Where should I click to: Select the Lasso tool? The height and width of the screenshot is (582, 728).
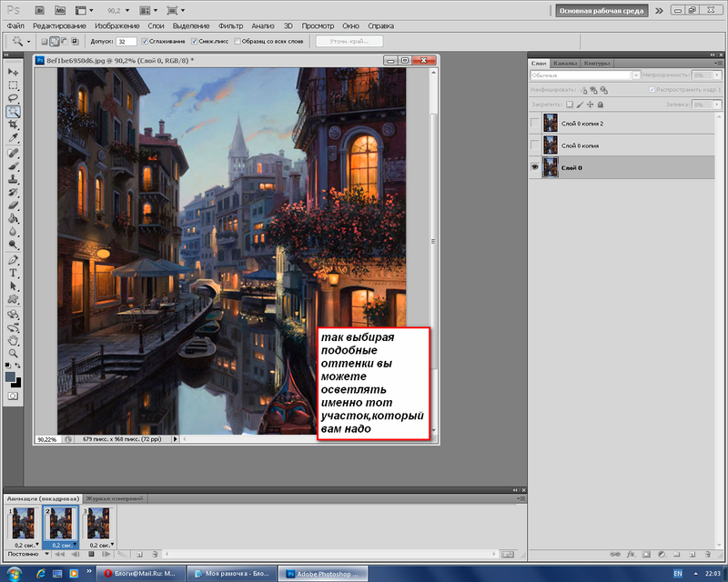click(x=13, y=98)
